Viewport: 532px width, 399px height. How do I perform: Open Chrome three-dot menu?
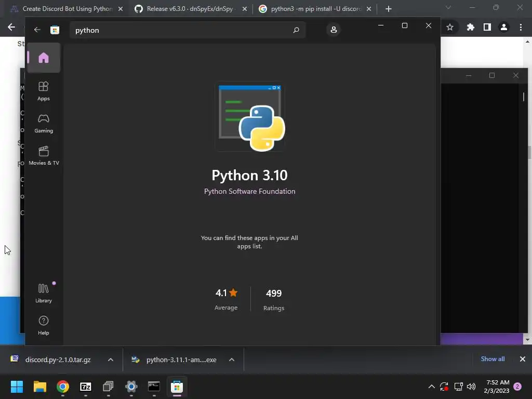tap(521, 27)
